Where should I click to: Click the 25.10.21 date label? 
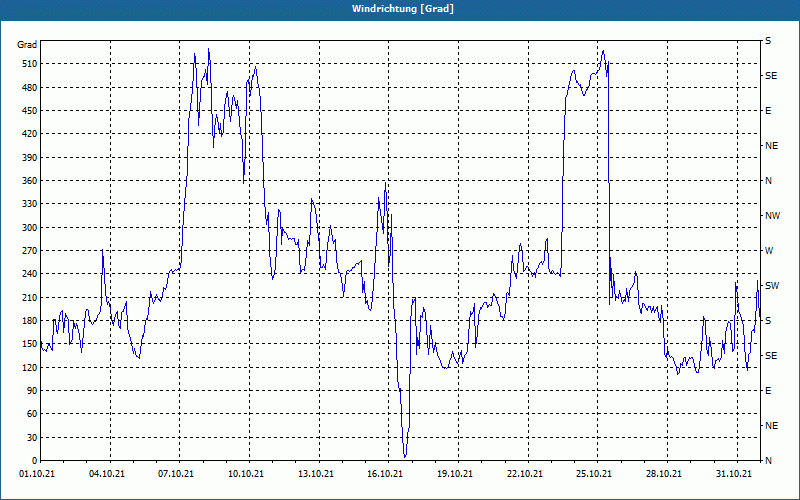click(x=594, y=474)
